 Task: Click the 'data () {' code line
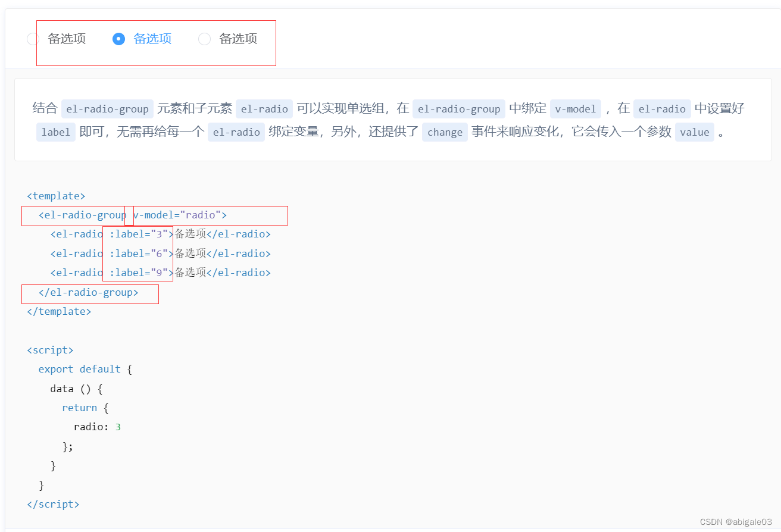point(77,389)
